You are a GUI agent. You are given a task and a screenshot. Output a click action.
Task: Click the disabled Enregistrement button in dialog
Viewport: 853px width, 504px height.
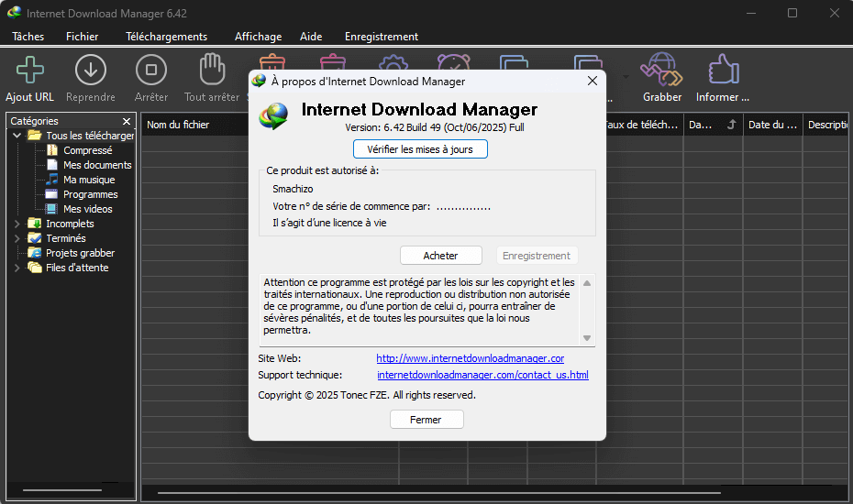[x=537, y=256]
